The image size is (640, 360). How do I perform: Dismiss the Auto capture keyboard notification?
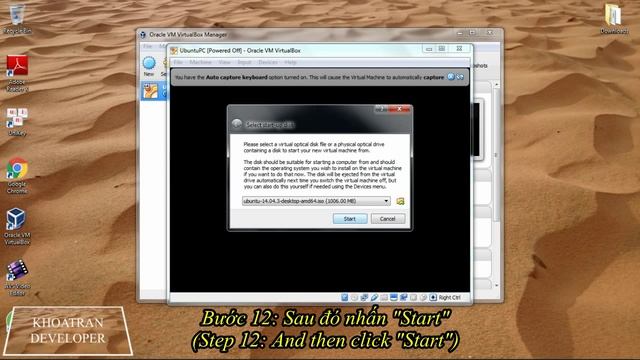[x=451, y=77]
